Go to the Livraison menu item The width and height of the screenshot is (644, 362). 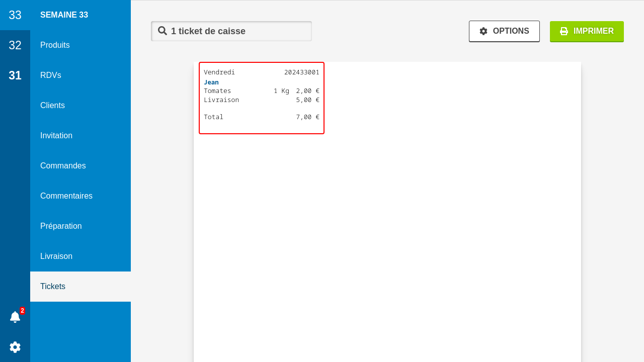[x=56, y=256]
